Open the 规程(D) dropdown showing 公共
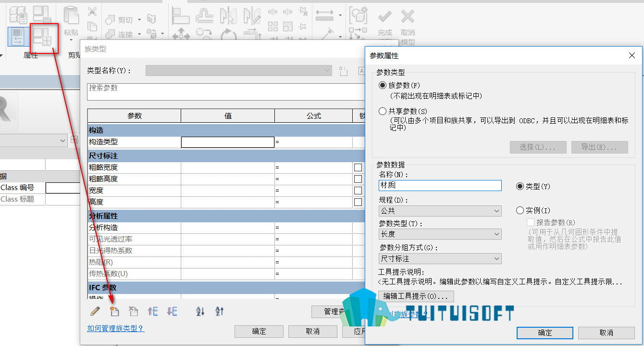Image resolution: width=644 pixels, height=346 pixels. (x=440, y=211)
